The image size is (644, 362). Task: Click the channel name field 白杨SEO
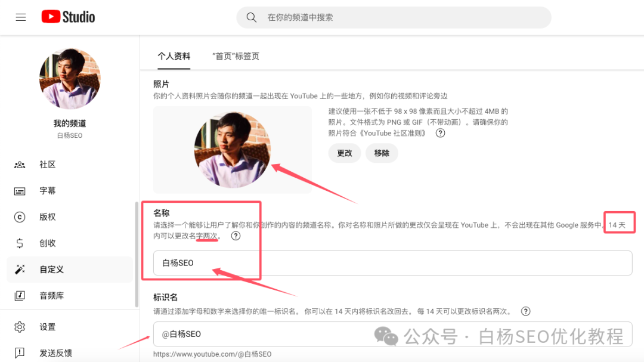(392, 263)
